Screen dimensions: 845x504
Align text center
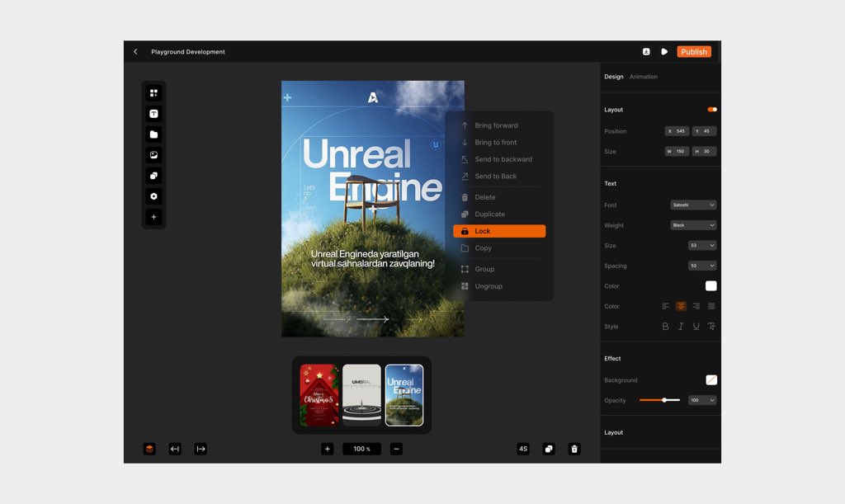tap(681, 306)
